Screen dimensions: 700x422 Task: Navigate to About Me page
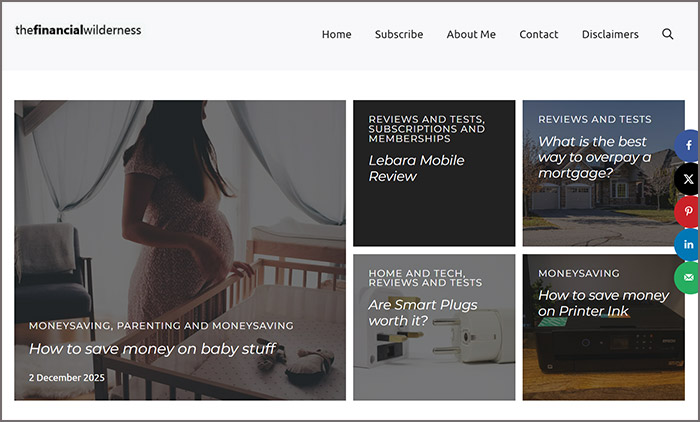click(471, 34)
